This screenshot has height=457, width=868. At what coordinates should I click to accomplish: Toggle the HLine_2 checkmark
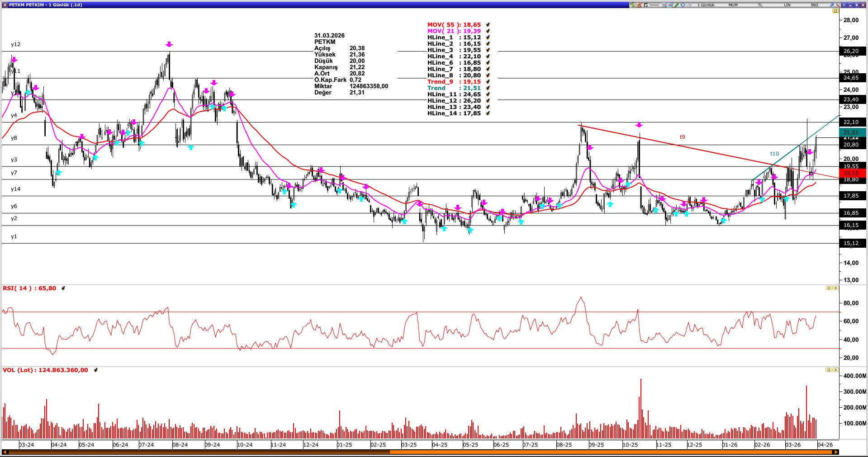pos(488,44)
